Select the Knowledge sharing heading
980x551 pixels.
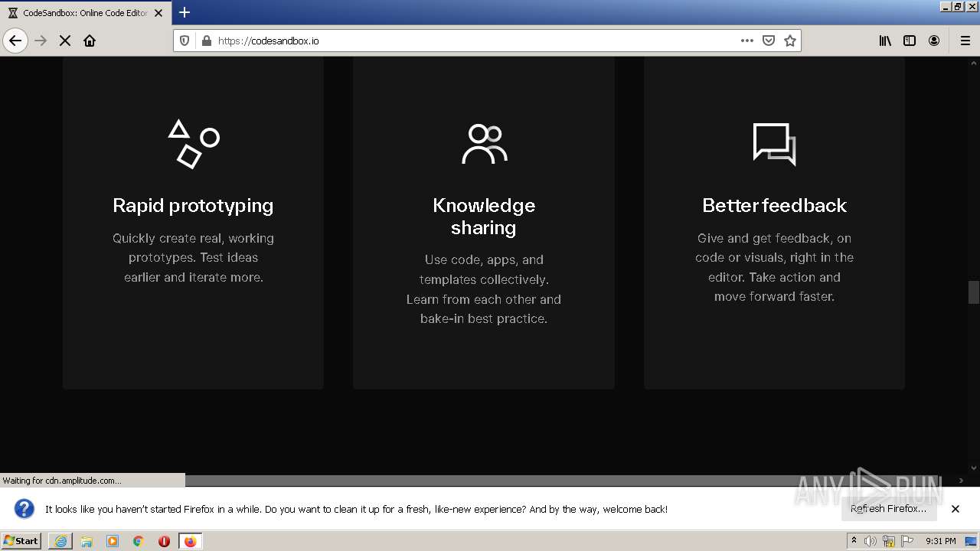pyautogui.click(x=484, y=217)
